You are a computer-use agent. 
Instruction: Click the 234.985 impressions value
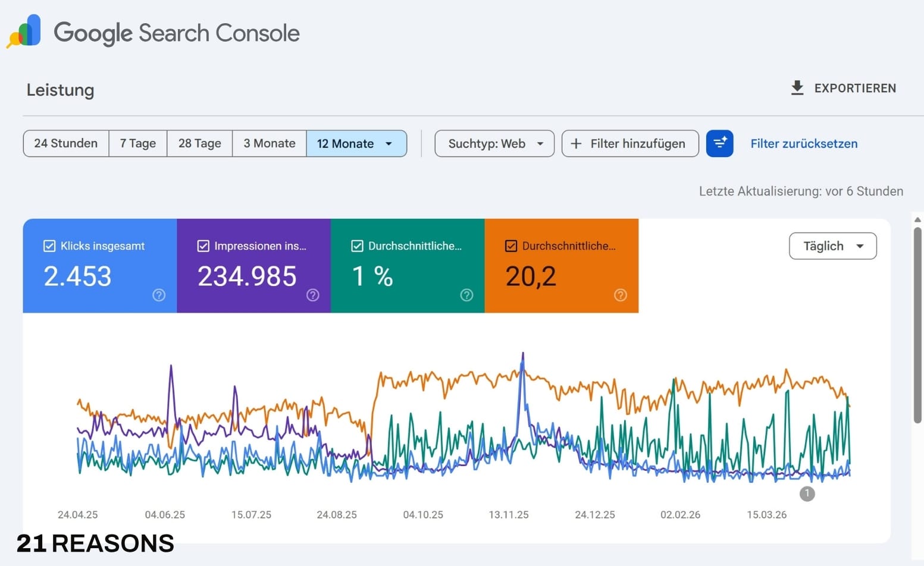pyautogui.click(x=247, y=276)
